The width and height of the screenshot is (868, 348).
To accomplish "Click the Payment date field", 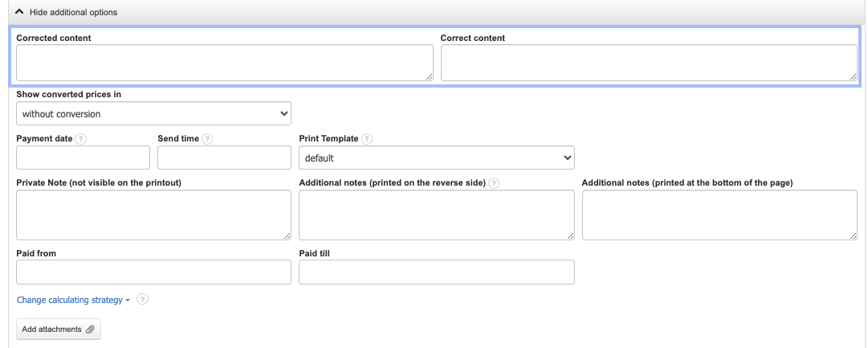I will (x=83, y=158).
